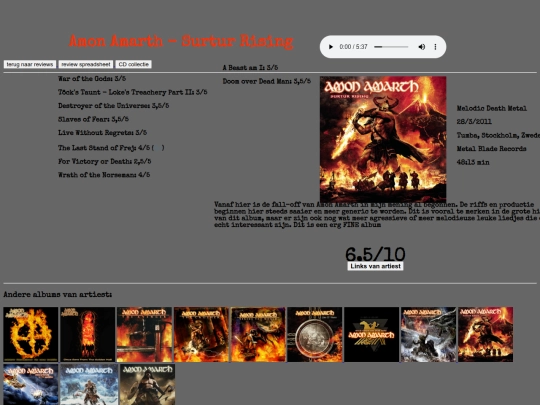
Task: Click the 'Links van artiest' button
Action: point(375,266)
